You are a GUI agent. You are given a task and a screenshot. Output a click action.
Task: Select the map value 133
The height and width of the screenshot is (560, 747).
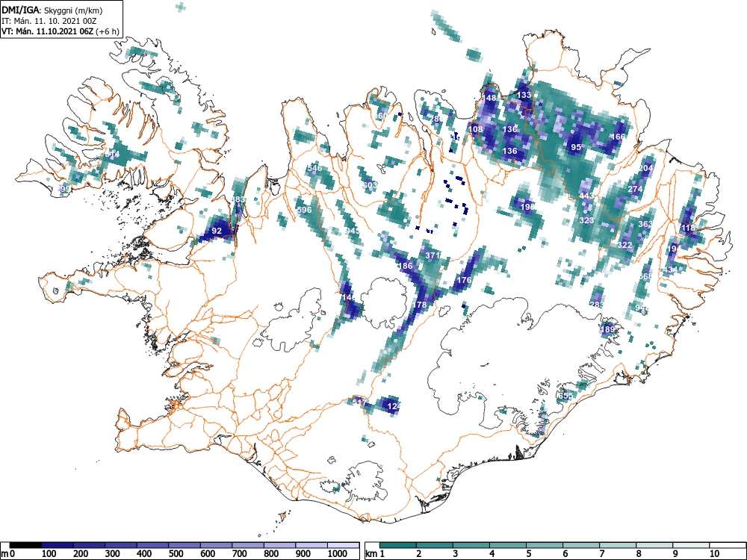(x=524, y=95)
